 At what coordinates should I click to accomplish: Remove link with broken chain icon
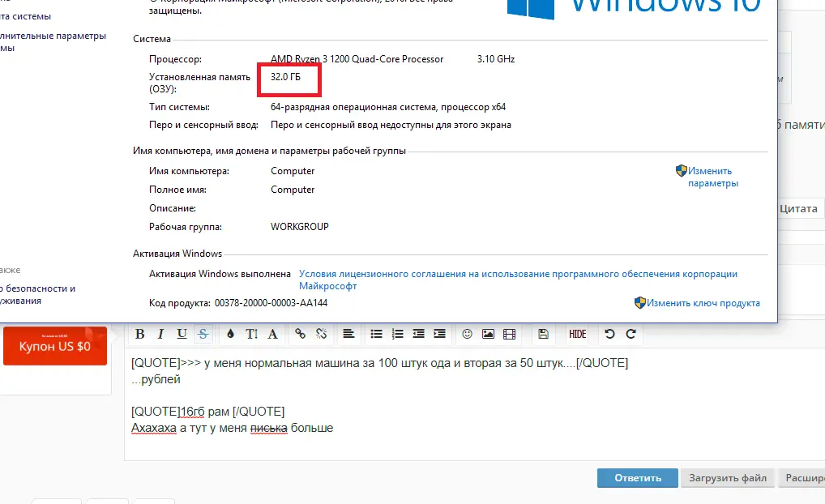pos(322,334)
